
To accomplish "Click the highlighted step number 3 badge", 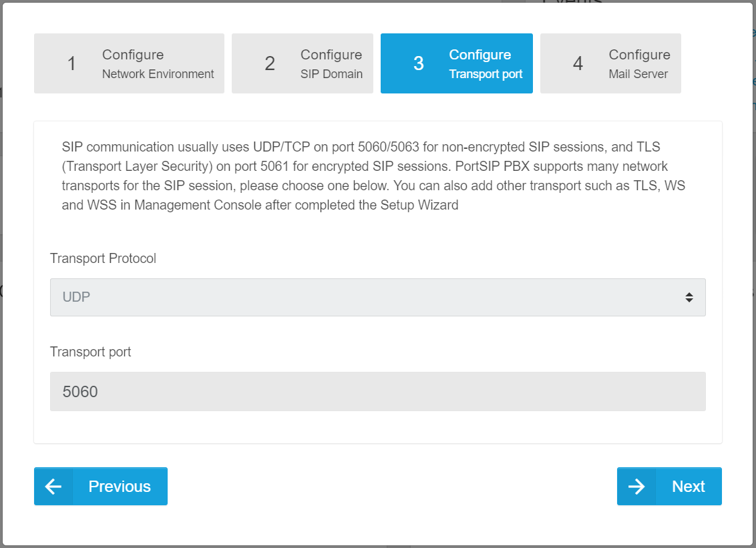I will click(418, 63).
